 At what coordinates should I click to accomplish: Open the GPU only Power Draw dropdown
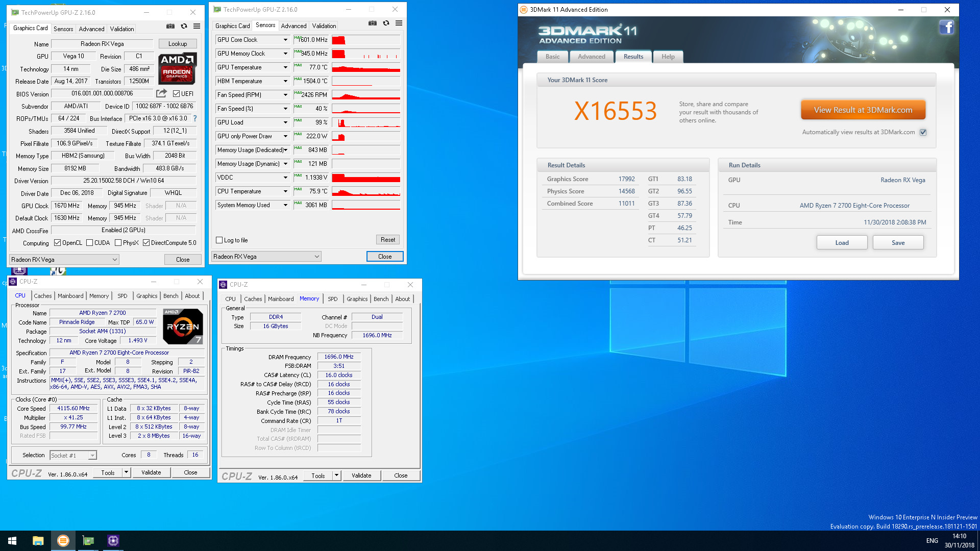click(285, 136)
